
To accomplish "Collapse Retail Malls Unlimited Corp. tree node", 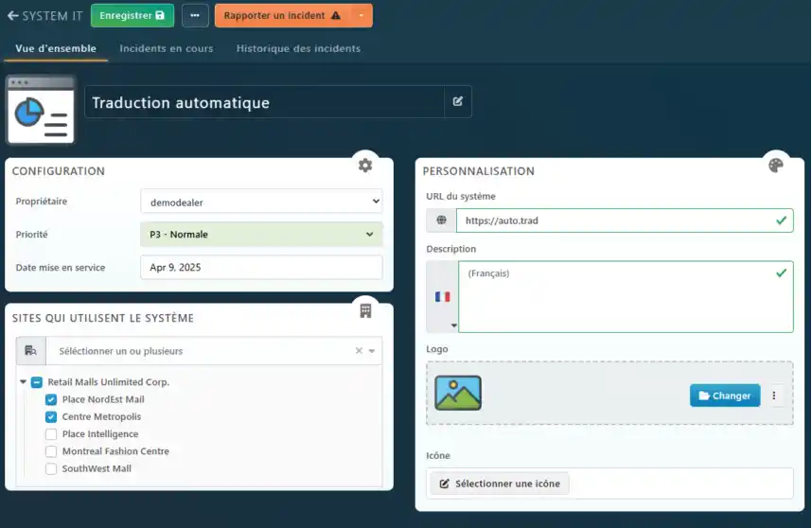I will coord(23,382).
